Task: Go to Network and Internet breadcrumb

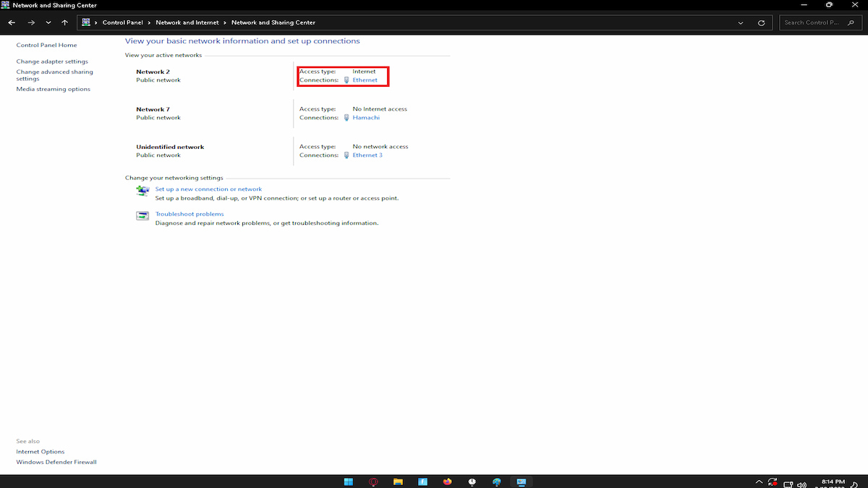Action: coord(187,22)
